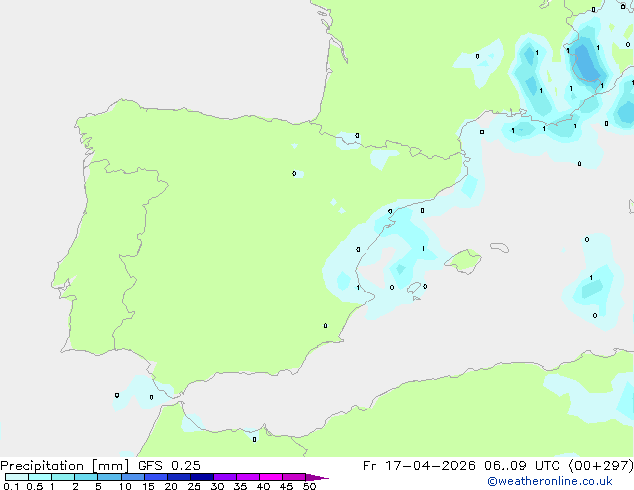The width and height of the screenshot is (634, 490).
Task: Select the 5–10 mm legend color swatch
Action: [x=109, y=477]
